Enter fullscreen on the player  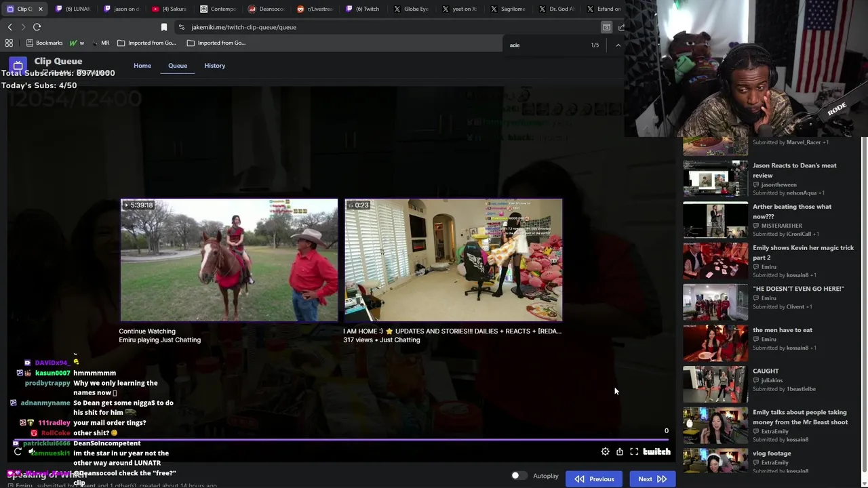[634, 451]
